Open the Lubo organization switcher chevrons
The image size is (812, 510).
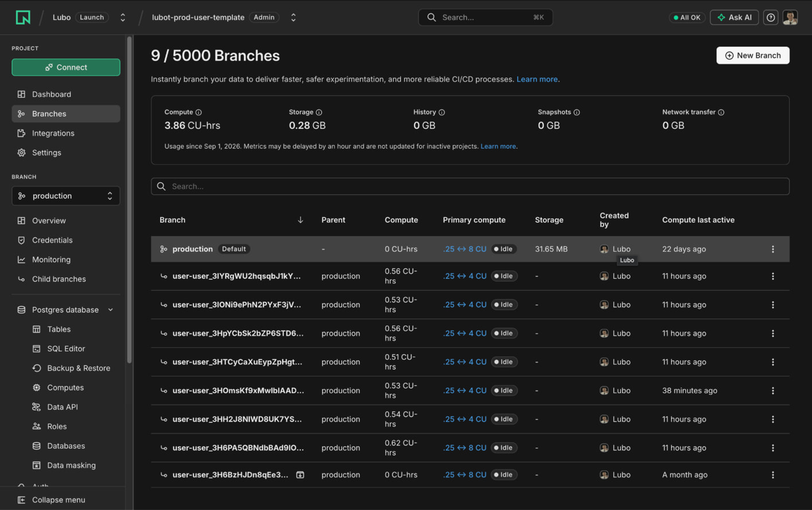(122, 17)
